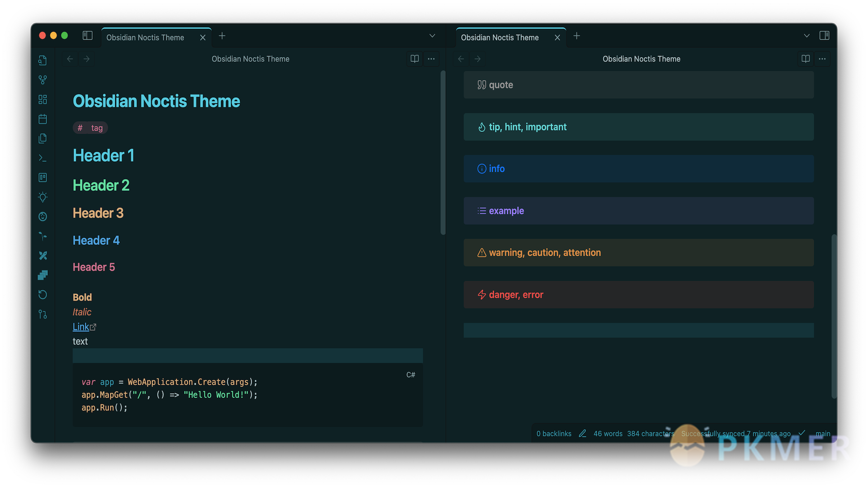Viewport: 868px width, 488px height.
Task: Click the quote callout title
Action: point(501,85)
